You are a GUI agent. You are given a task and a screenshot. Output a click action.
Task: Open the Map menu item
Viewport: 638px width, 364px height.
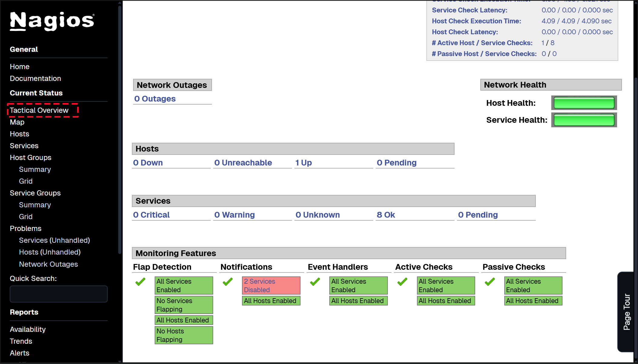tap(17, 122)
